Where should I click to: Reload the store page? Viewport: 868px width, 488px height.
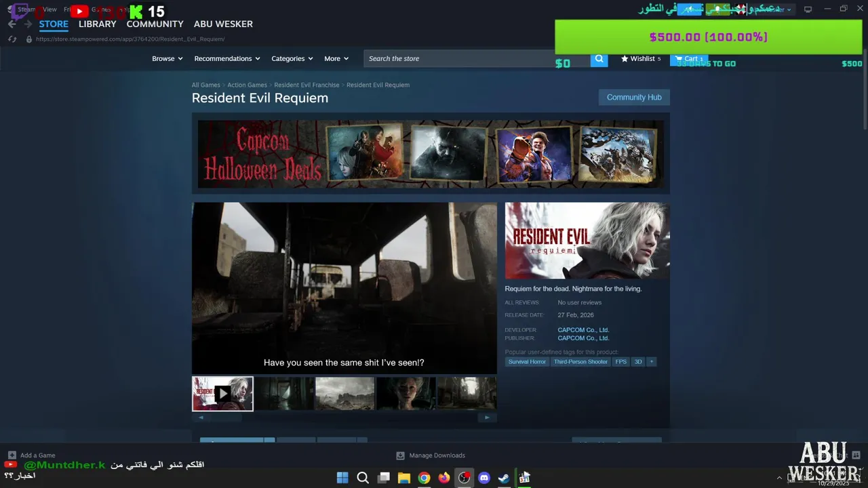pos(12,39)
